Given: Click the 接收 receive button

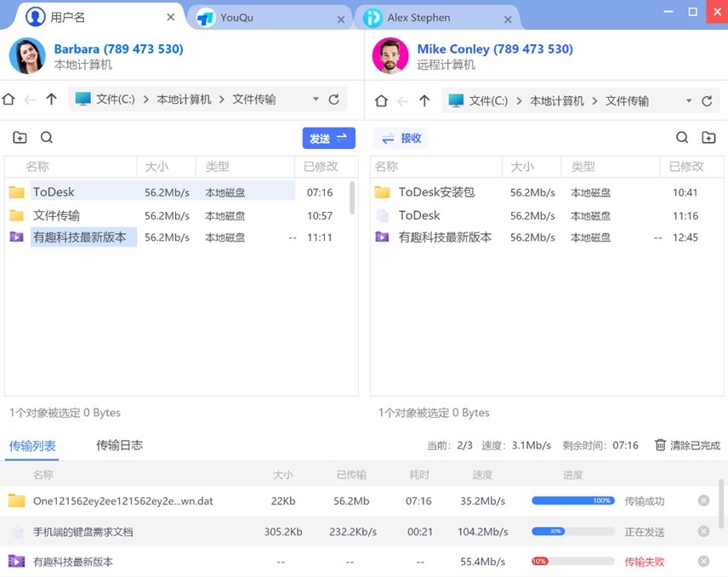Looking at the screenshot, I should 401,138.
